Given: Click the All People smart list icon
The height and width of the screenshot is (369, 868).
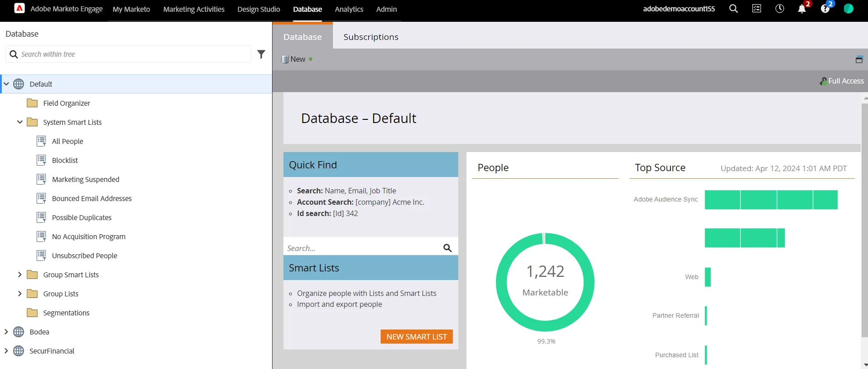Looking at the screenshot, I should coord(41,141).
